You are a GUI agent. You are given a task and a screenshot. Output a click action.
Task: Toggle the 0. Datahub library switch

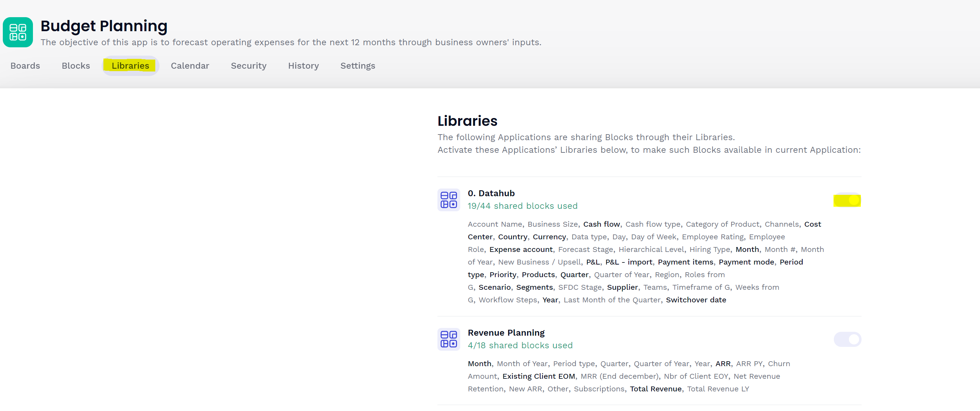[x=847, y=200]
